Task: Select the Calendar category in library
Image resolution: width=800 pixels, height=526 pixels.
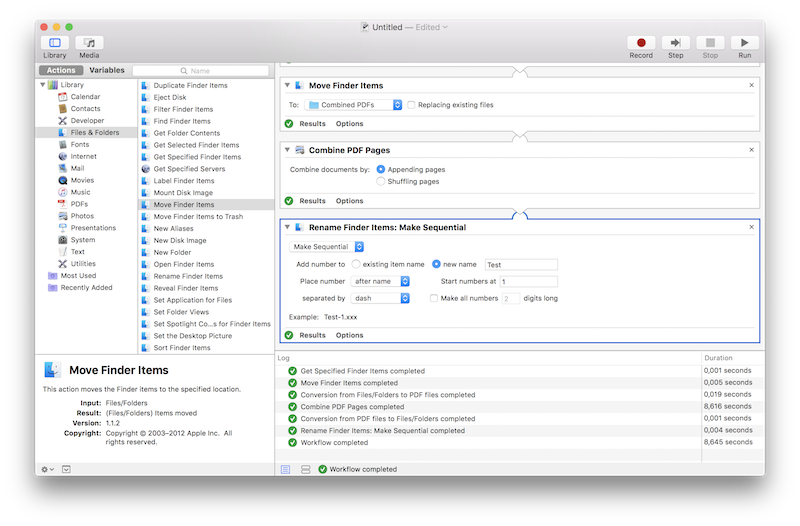Action: [84, 97]
